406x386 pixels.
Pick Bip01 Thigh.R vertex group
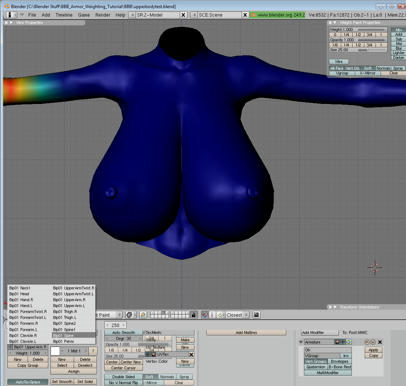[x=65, y=312]
